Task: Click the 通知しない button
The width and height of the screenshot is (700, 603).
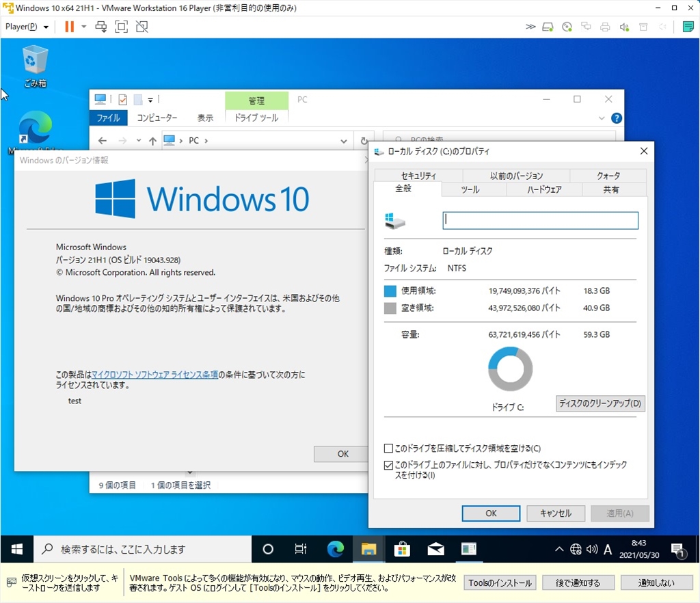Action: [656, 583]
